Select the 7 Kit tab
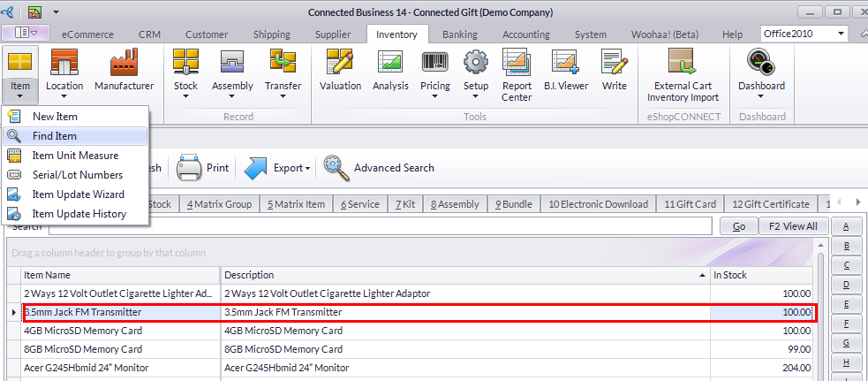Screen dimensions: 868x381 (405, 204)
